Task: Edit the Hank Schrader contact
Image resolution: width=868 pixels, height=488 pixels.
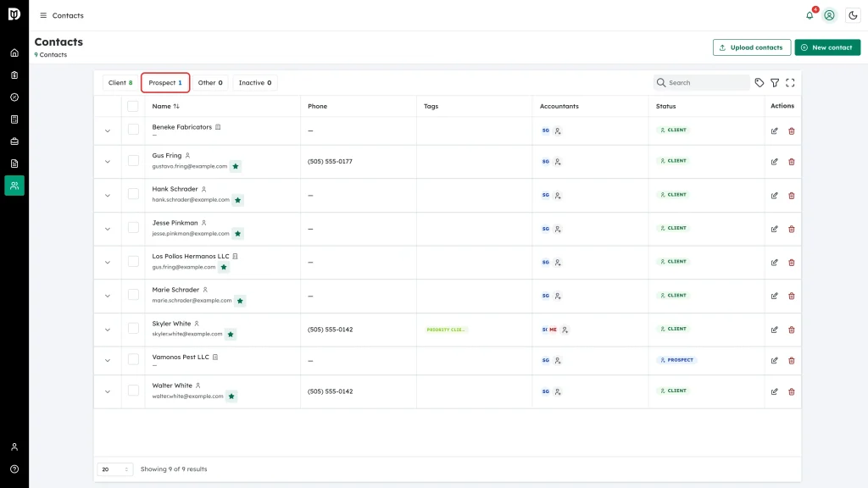Action: pyautogui.click(x=775, y=196)
